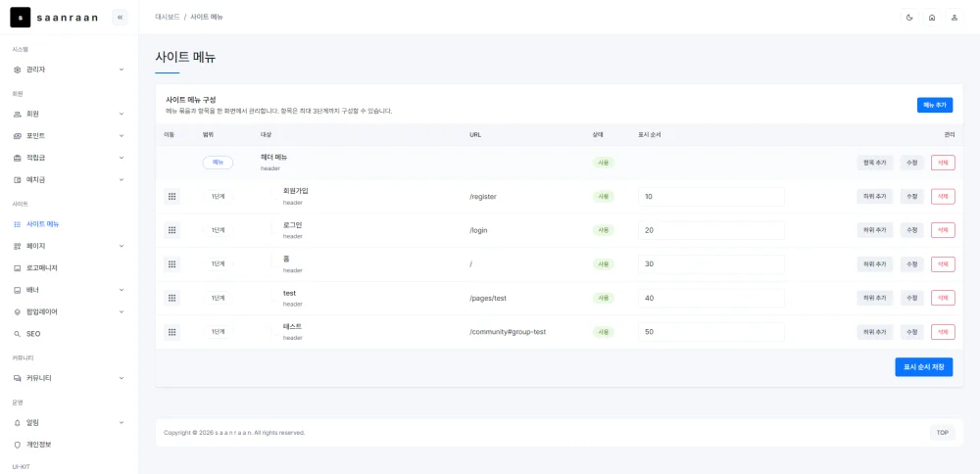The width and height of the screenshot is (980, 474).
Task: Grab the drag handle for test row
Action: (x=171, y=298)
